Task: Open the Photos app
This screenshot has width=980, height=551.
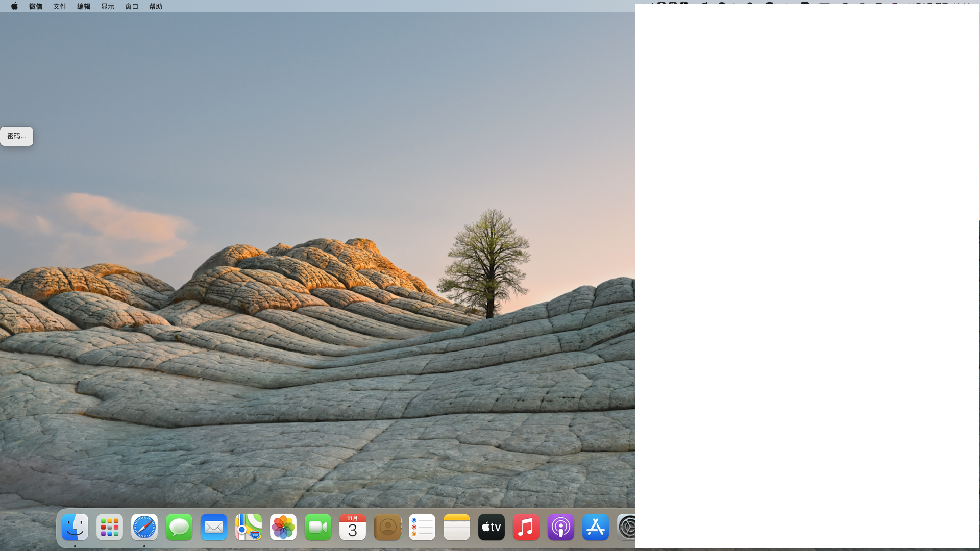Action: tap(283, 528)
